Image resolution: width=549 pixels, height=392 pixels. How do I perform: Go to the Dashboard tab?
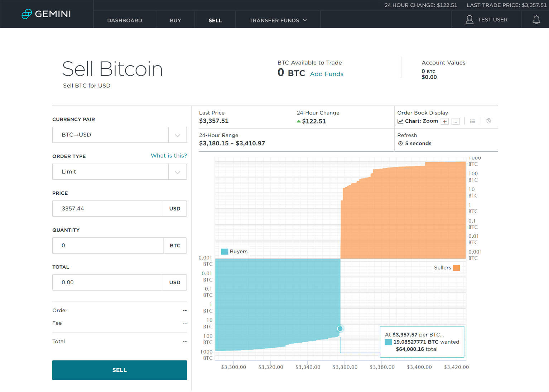point(125,20)
